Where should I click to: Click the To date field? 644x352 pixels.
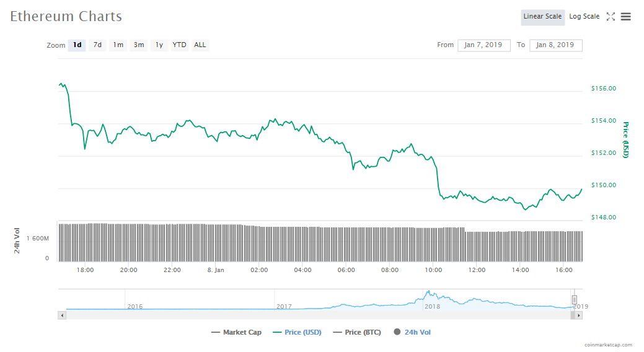555,45
